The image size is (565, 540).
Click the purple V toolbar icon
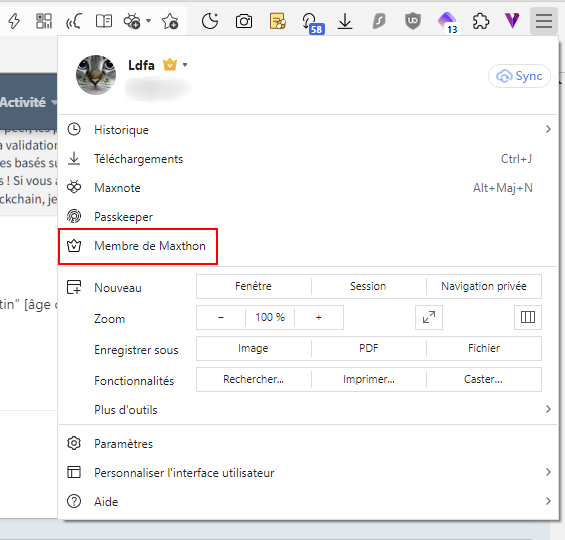pos(512,21)
